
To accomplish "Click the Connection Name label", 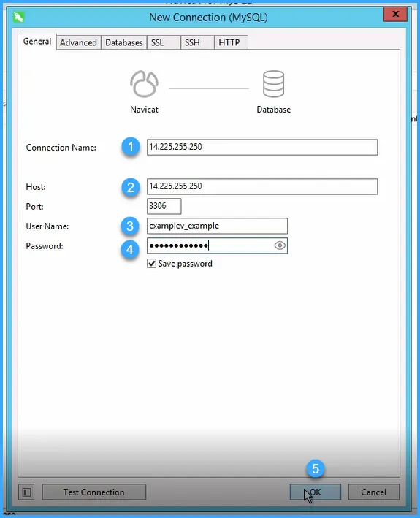I will coord(61,148).
